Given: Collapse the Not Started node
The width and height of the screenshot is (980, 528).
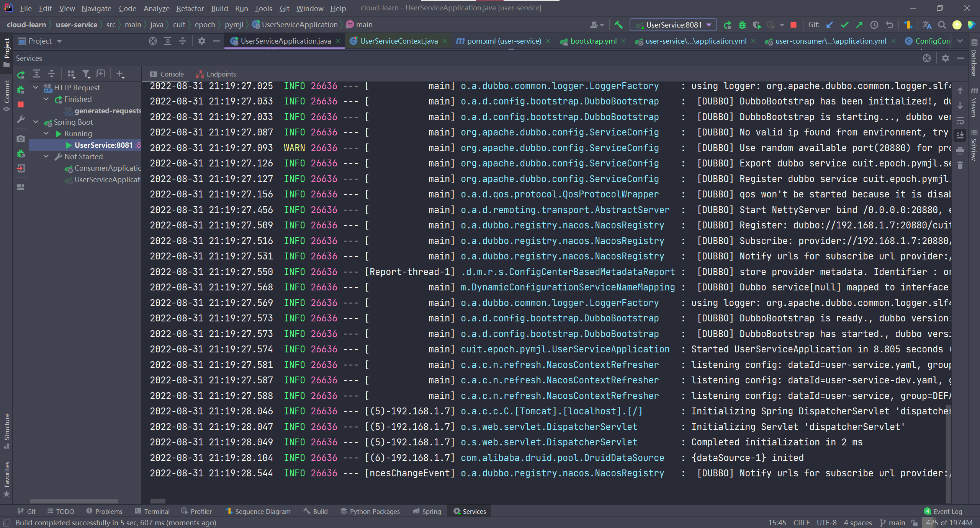Looking at the screenshot, I should pyautogui.click(x=46, y=156).
